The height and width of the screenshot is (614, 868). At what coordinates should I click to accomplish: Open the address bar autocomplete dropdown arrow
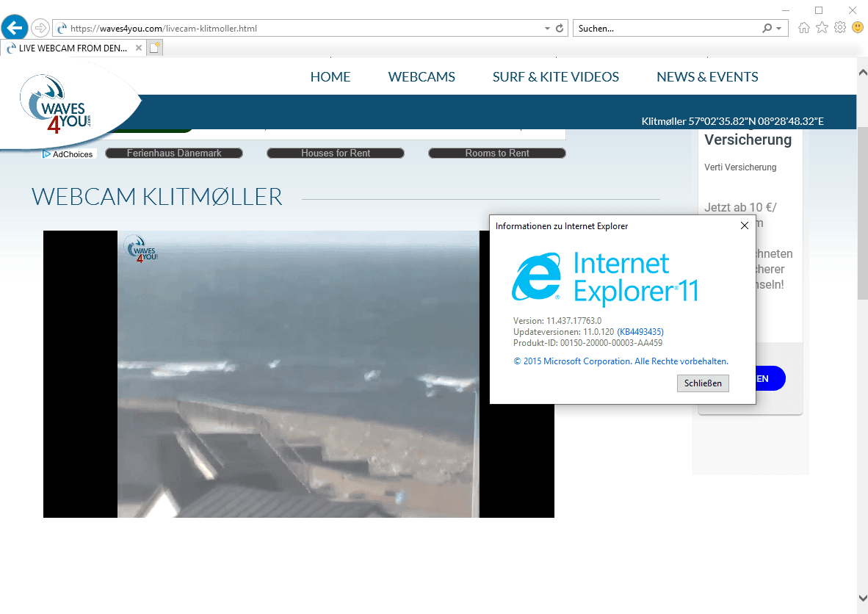(x=547, y=28)
